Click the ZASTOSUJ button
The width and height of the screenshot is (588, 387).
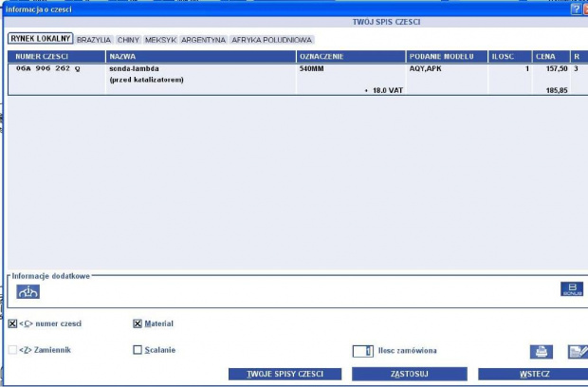point(406,374)
